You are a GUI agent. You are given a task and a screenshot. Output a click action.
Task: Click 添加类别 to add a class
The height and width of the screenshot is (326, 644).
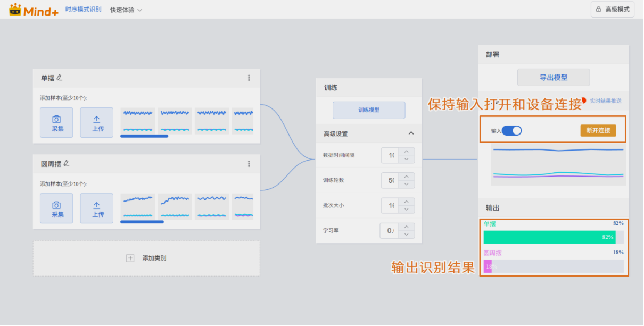(x=147, y=258)
